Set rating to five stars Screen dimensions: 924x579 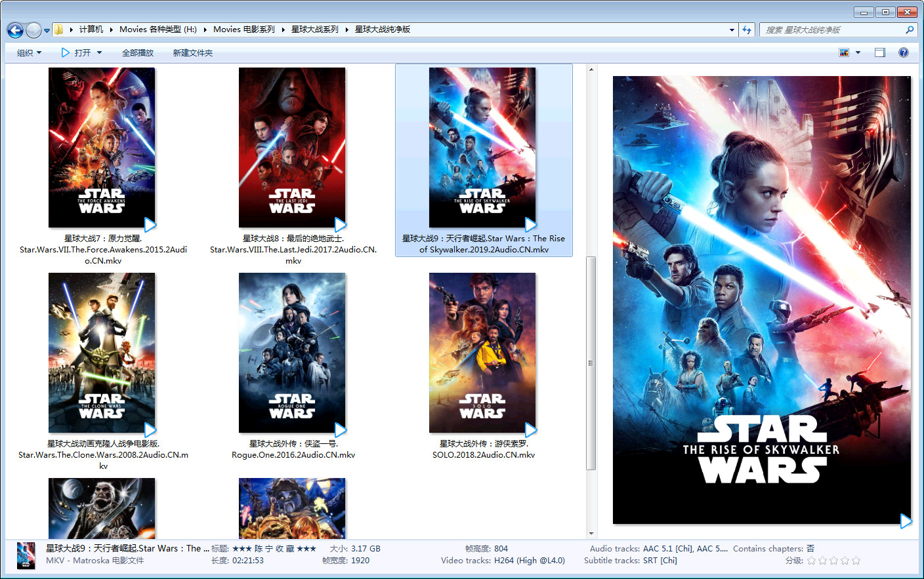click(856, 561)
